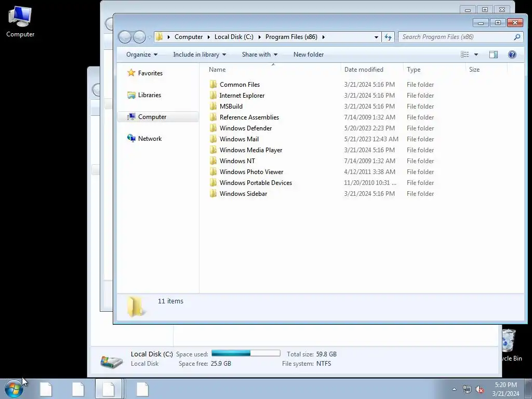
Task: Open the address bar history dropdown
Action: click(376, 37)
